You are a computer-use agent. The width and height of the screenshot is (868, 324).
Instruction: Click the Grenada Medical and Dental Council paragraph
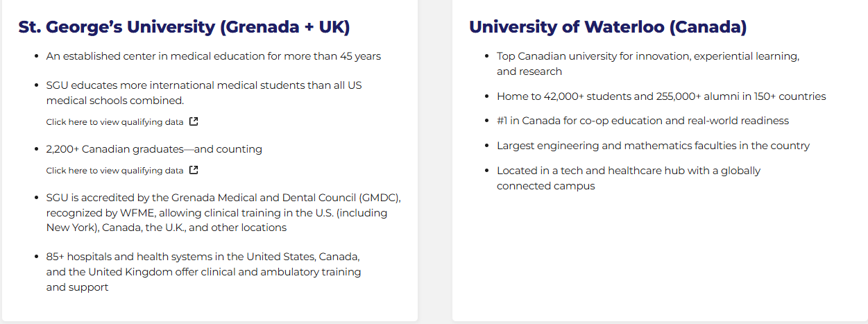point(223,212)
